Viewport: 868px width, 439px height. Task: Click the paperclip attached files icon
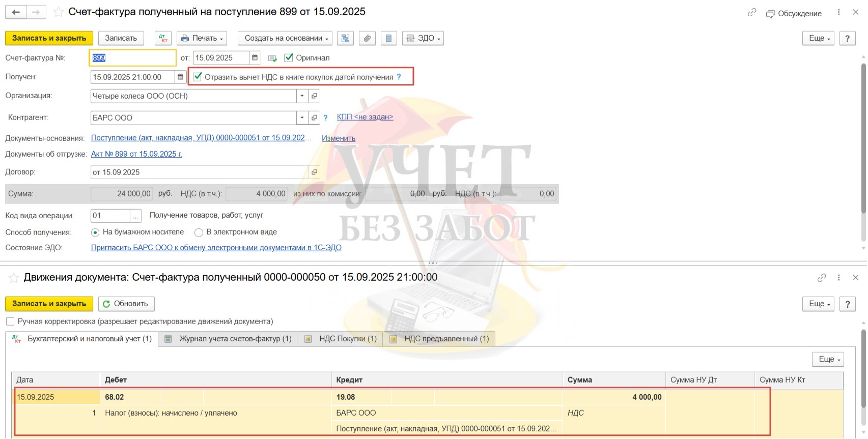click(x=367, y=38)
